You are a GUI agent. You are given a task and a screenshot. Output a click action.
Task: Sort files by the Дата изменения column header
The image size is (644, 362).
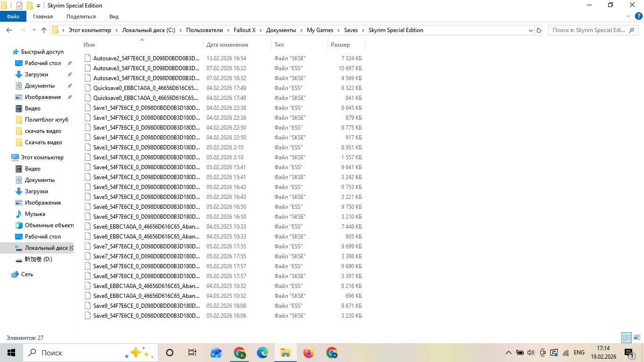click(x=237, y=45)
